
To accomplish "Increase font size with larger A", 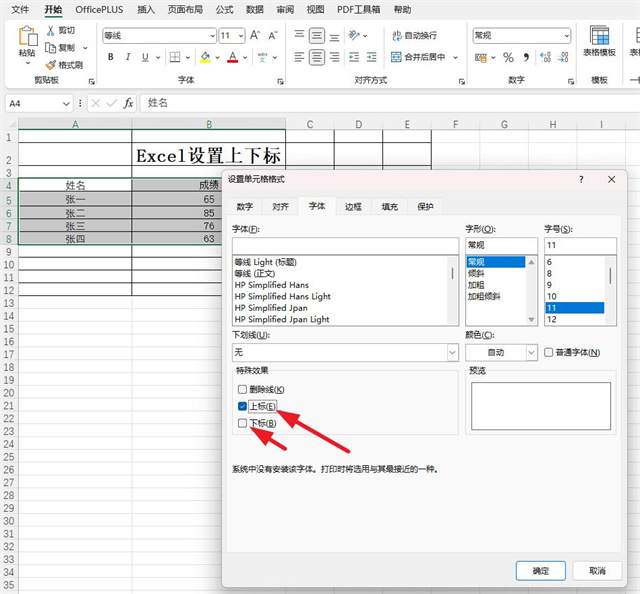I will pos(255,36).
